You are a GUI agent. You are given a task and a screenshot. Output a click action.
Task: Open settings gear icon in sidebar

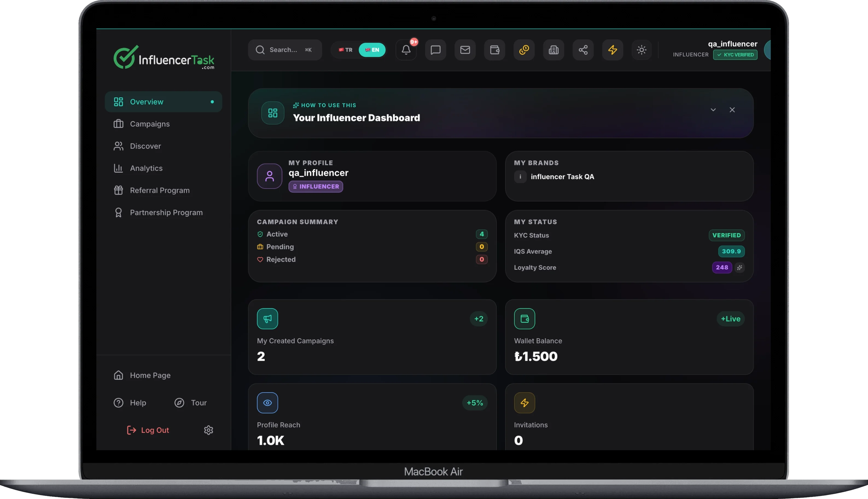coord(209,430)
